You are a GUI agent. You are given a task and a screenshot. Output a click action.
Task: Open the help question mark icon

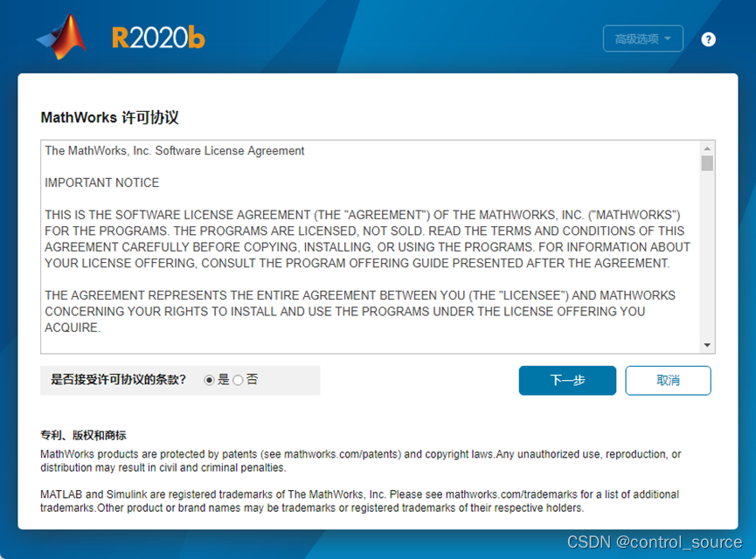tap(708, 39)
